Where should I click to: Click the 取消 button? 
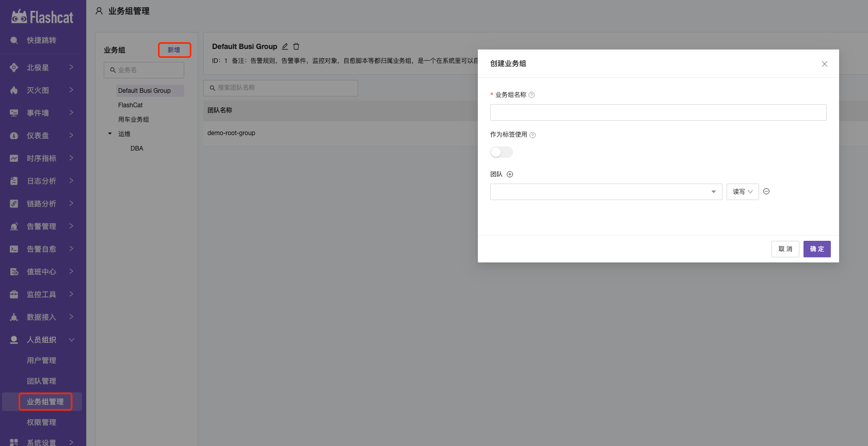pos(785,249)
